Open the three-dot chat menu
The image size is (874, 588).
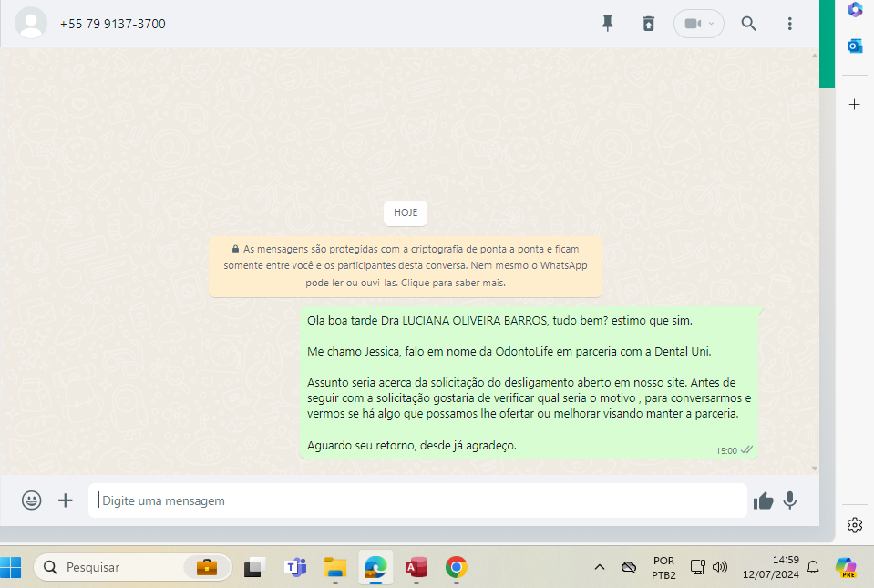coord(790,24)
